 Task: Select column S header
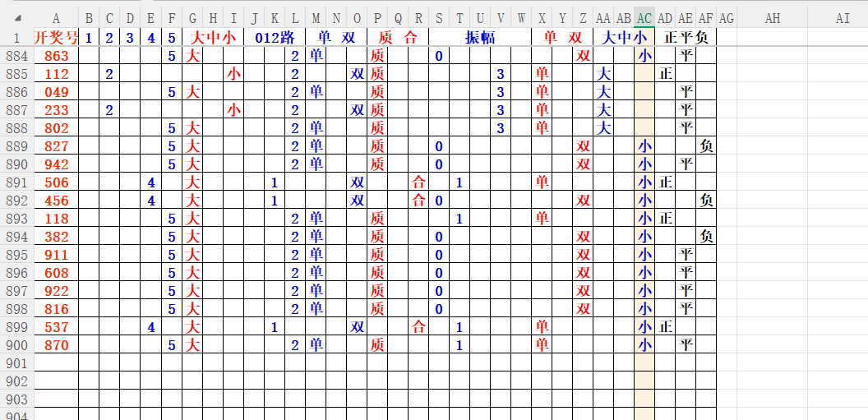[x=439, y=19]
